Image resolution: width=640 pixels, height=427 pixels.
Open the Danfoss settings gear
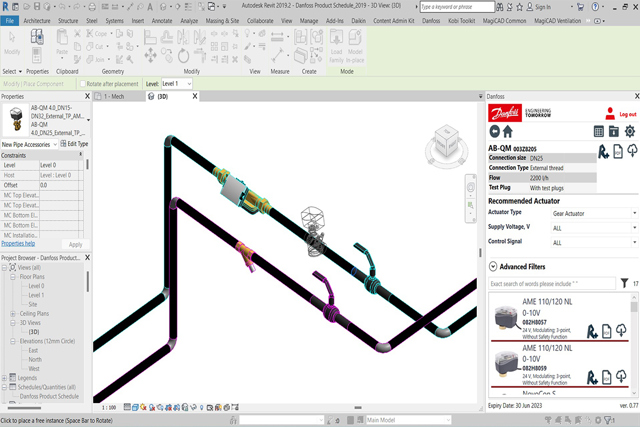[630, 131]
